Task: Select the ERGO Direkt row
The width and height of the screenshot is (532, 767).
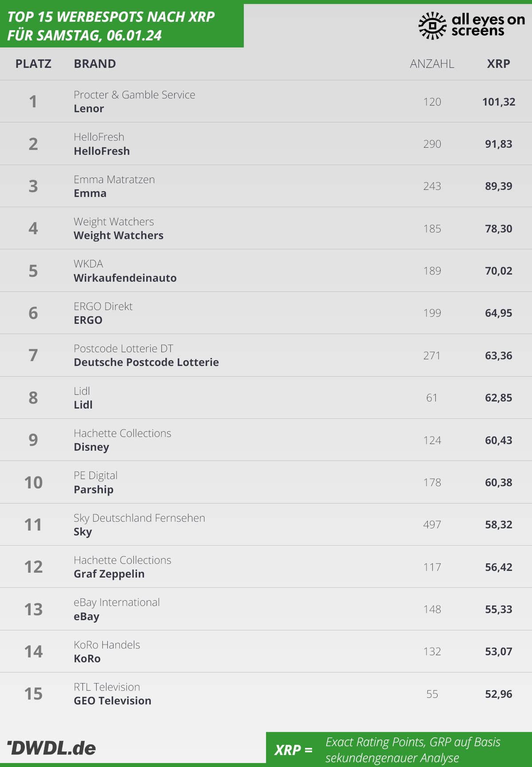Action: click(266, 313)
